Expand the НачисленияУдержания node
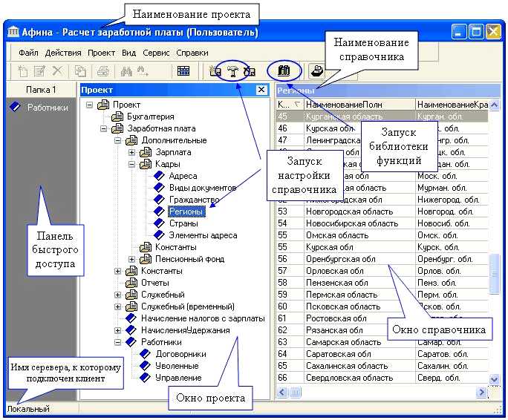The height and width of the screenshot is (420, 508). pyautogui.click(x=117, y=330)
